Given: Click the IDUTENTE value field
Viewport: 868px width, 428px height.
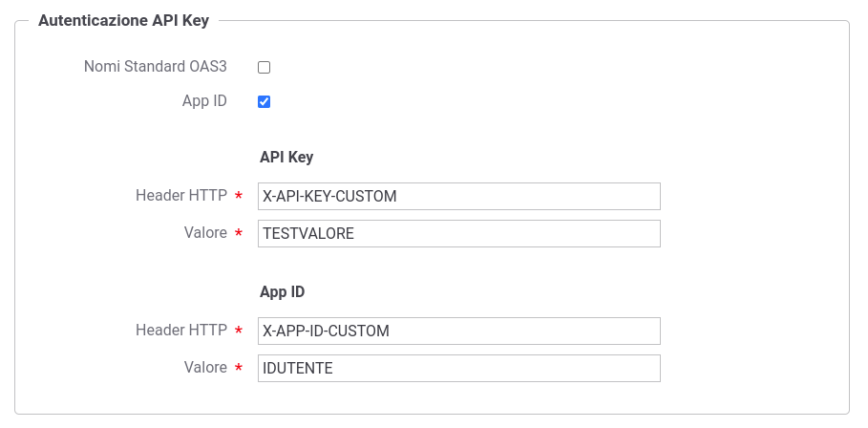Looking at the screenshot, I should [x=459, y=368].
